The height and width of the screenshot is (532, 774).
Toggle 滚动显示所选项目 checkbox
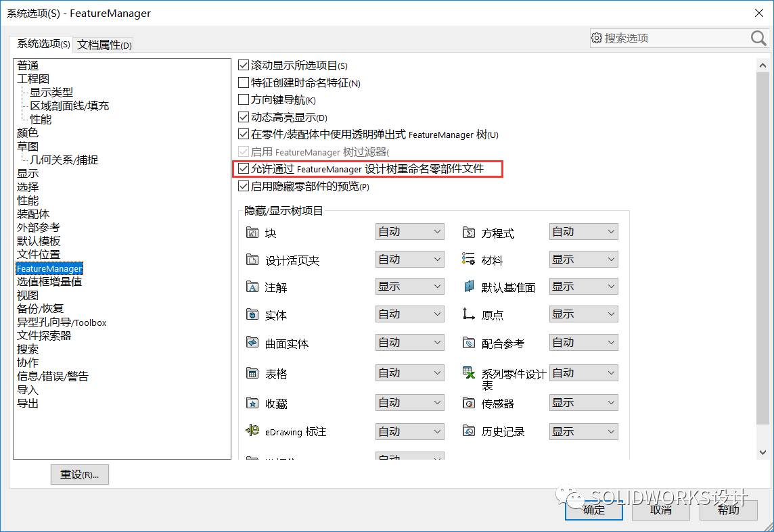coord(244,65)
